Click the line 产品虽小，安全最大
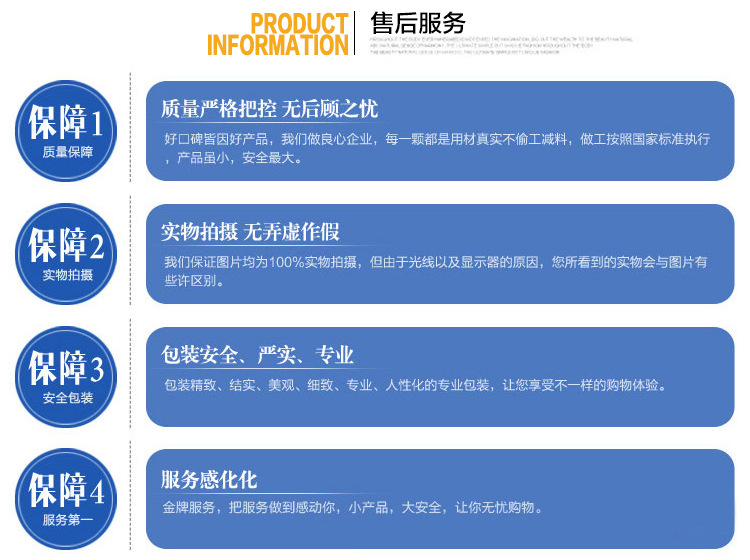This screenshot has height=560, width=750. pyautogui.click(x=233, y=158)
